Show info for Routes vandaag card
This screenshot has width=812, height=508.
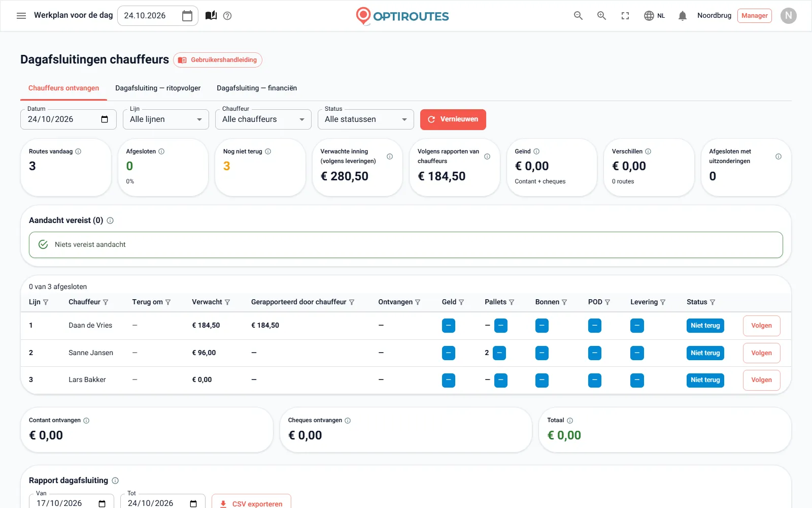click(78, 151)
